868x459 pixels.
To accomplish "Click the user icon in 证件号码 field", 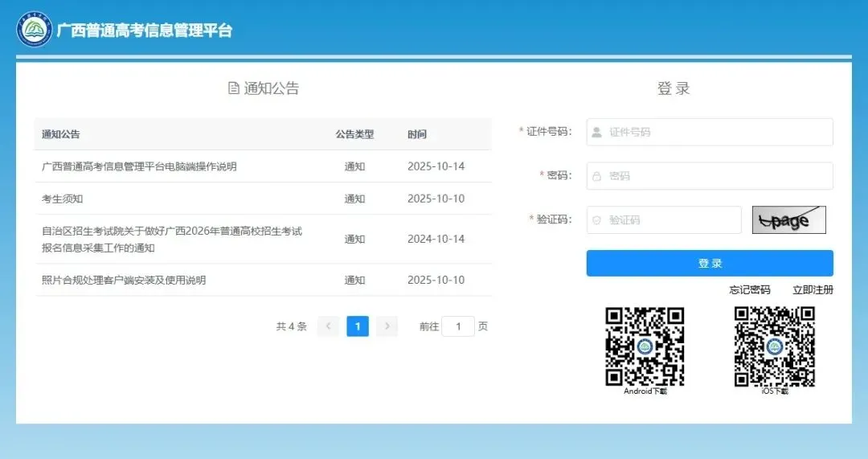I will (596, 133).
